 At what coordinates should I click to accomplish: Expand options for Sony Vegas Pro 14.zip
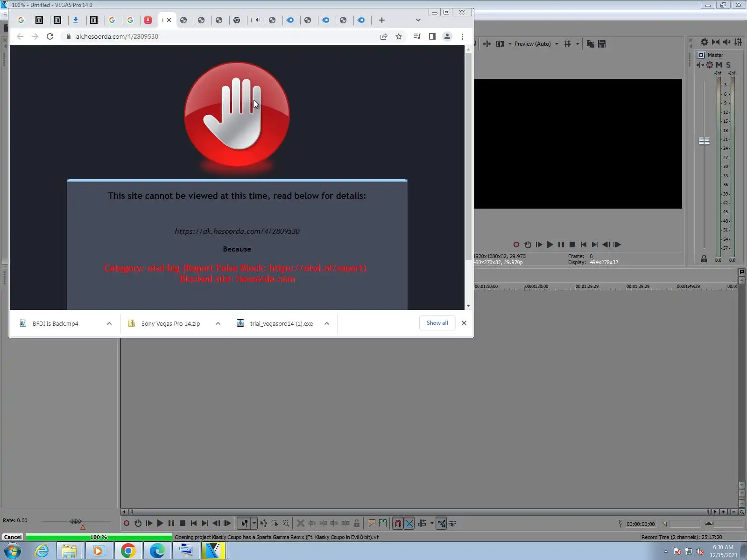218,323
